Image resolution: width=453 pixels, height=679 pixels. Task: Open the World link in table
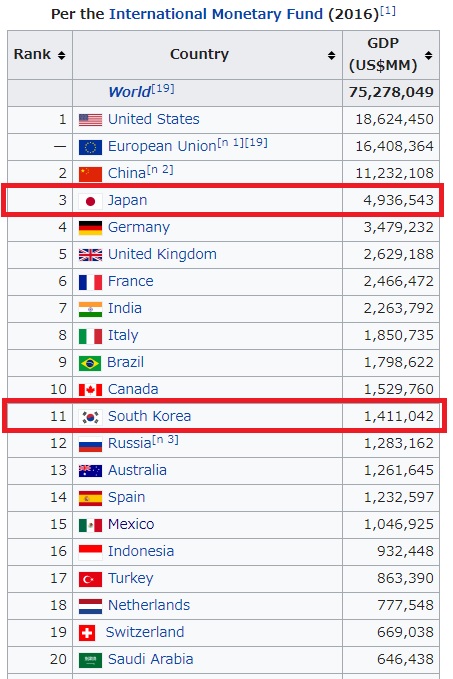point(129,92)
